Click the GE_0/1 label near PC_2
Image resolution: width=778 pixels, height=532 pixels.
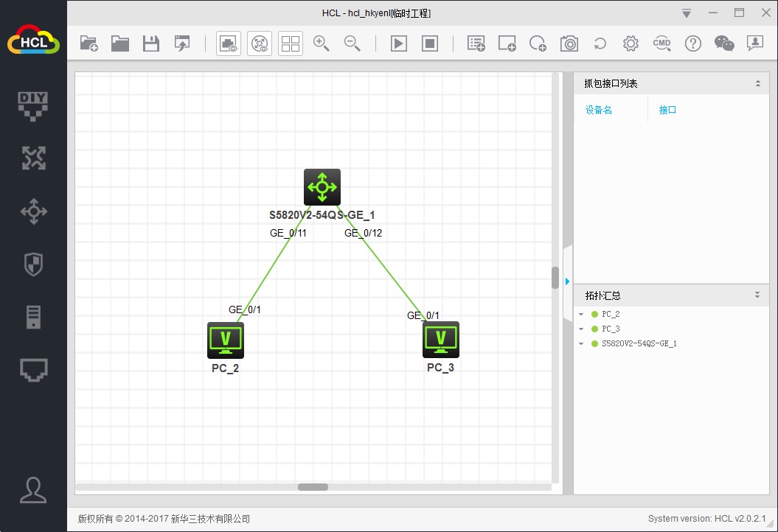click(245, 309)
